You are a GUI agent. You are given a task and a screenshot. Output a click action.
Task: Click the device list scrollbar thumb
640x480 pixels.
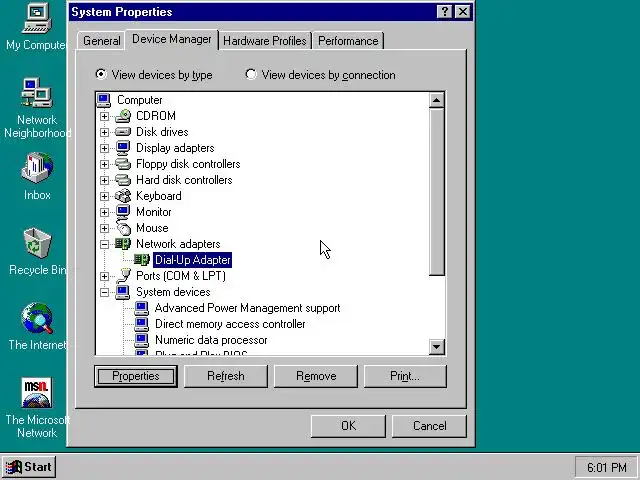point(436,192)
